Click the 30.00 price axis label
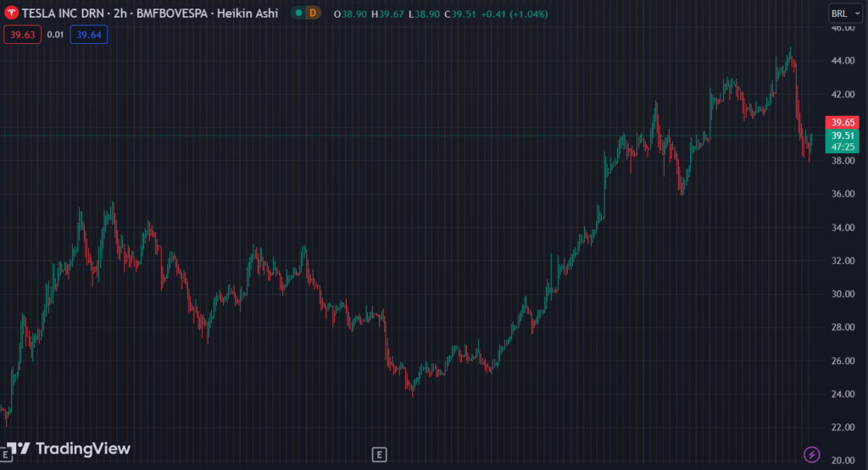This screenshot has height=470, width=868. pyautogui.click(x=843, y=294)
